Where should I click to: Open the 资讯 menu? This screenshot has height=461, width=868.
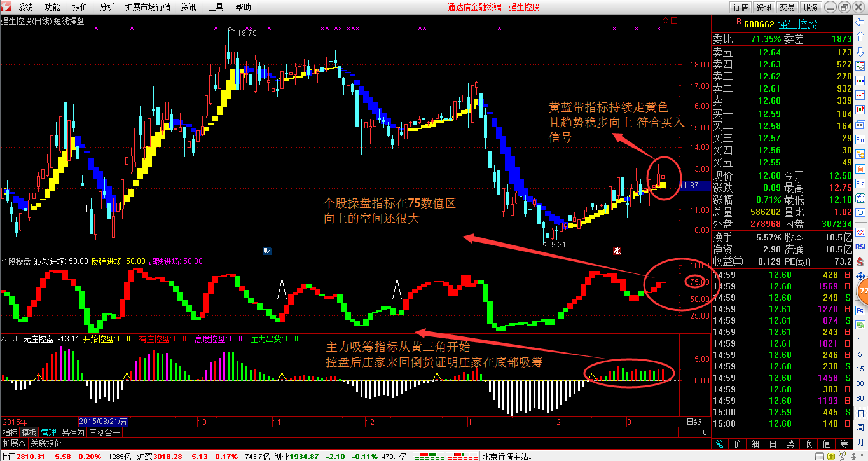(x=188, y=7)
